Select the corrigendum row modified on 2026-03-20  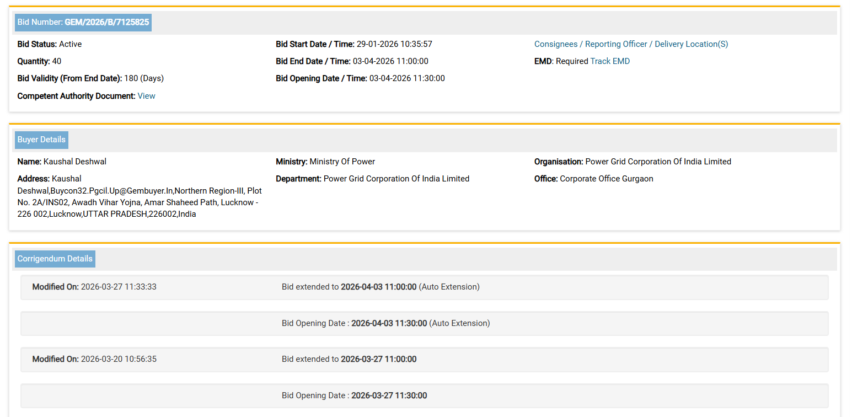coord(424,360)
